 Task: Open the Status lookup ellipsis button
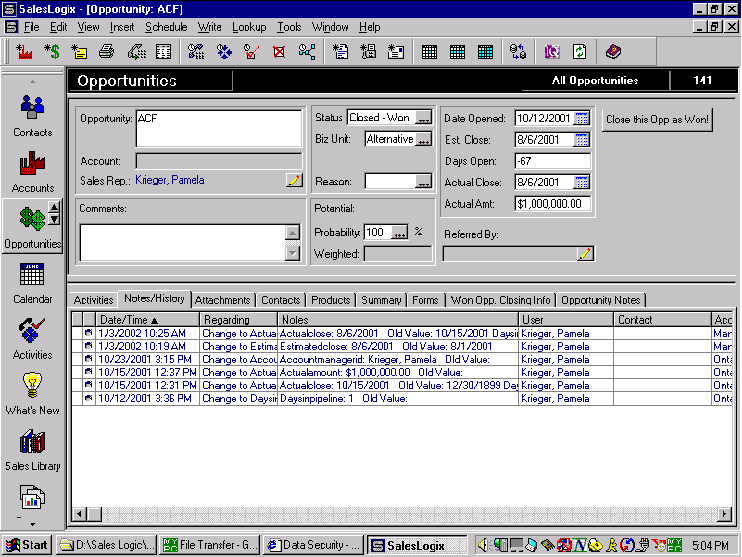tap(424, 118)
